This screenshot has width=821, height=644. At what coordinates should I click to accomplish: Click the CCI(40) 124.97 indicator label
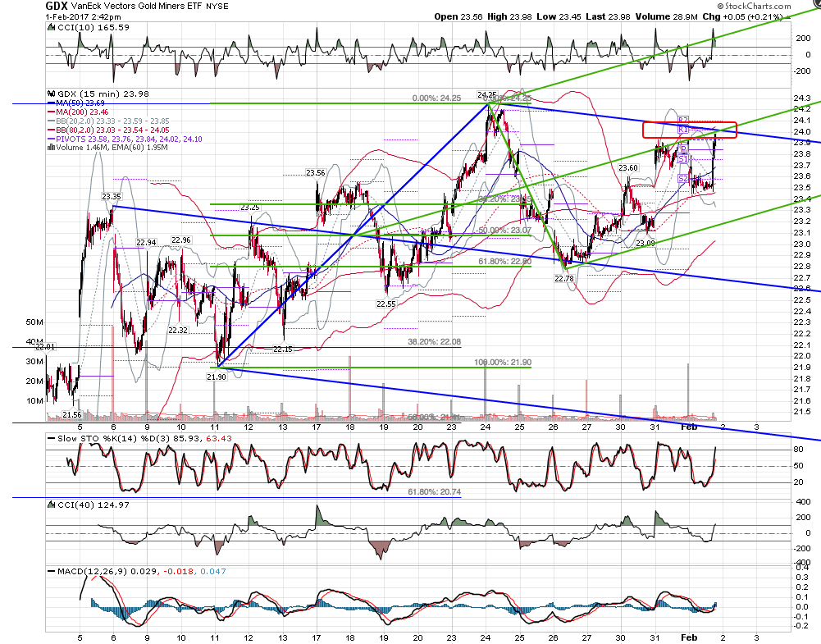(94, 505)
